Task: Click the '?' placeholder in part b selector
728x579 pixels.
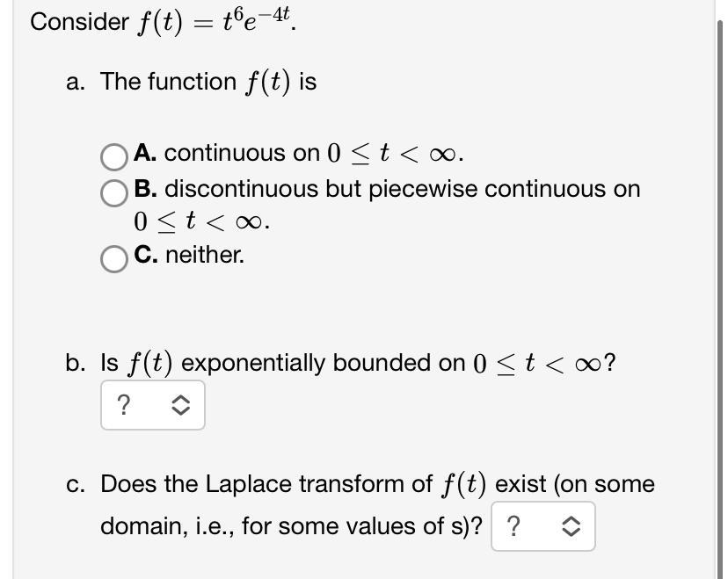Action: [126, 405]
